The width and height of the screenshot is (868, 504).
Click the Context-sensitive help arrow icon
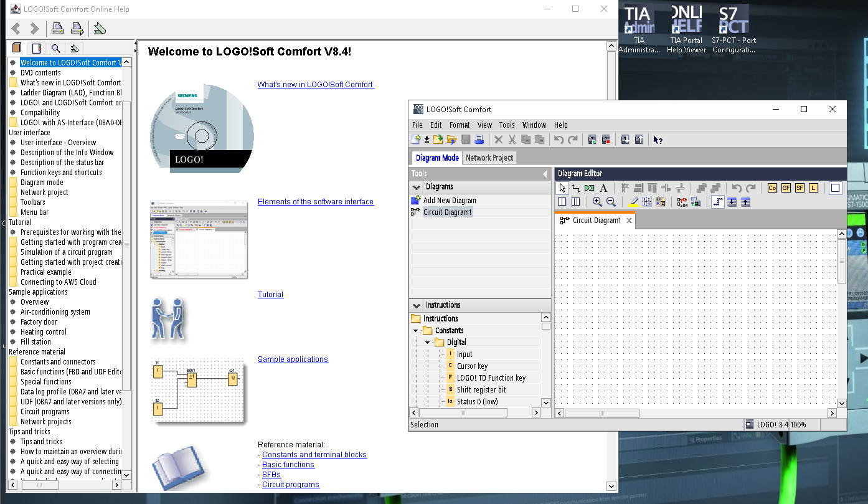[658, 140]
